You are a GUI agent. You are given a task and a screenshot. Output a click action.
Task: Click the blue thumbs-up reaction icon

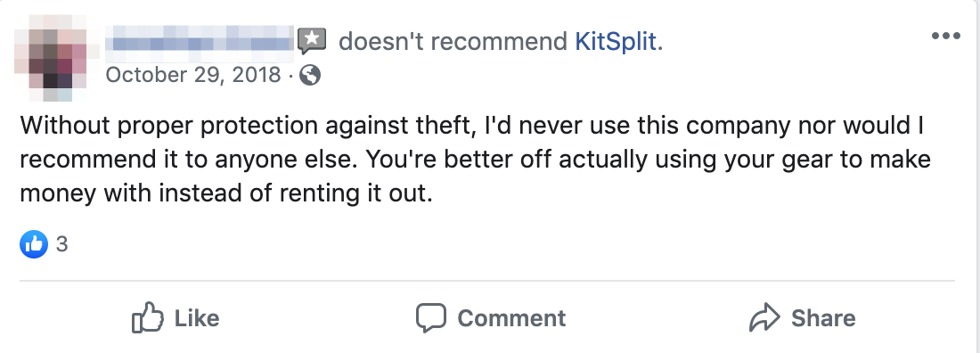tap(34, 244)
